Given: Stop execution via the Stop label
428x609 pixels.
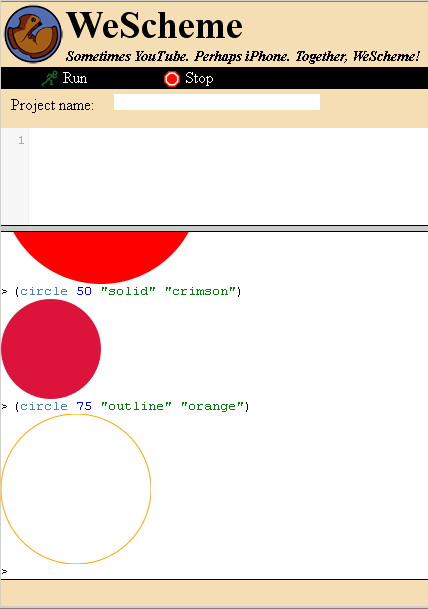Looking at the screenshot, I should click(199, 79).
